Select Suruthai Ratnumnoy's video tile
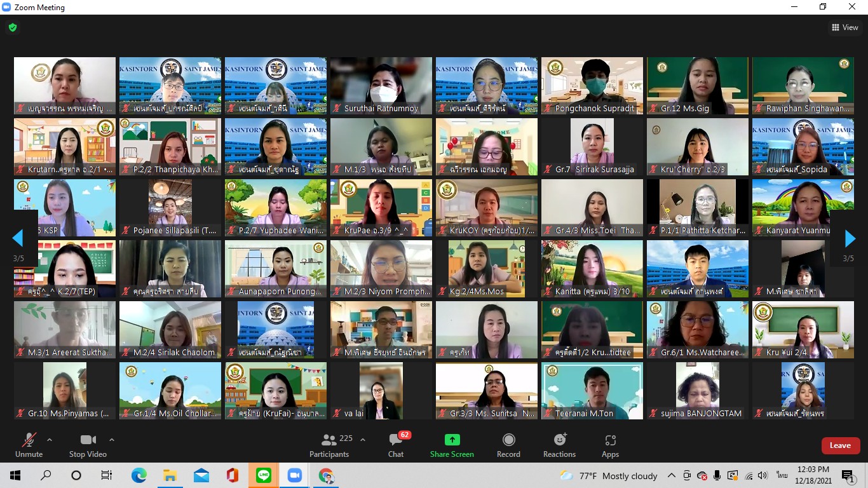 point(381,86)
